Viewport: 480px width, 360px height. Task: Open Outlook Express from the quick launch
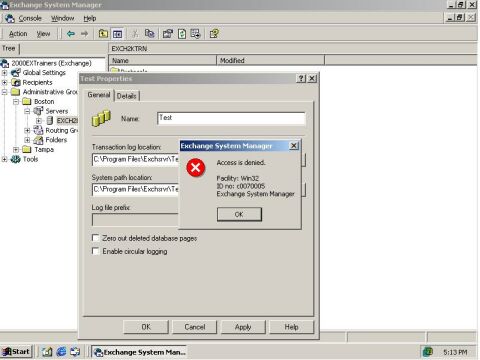[x=75, y=352]
